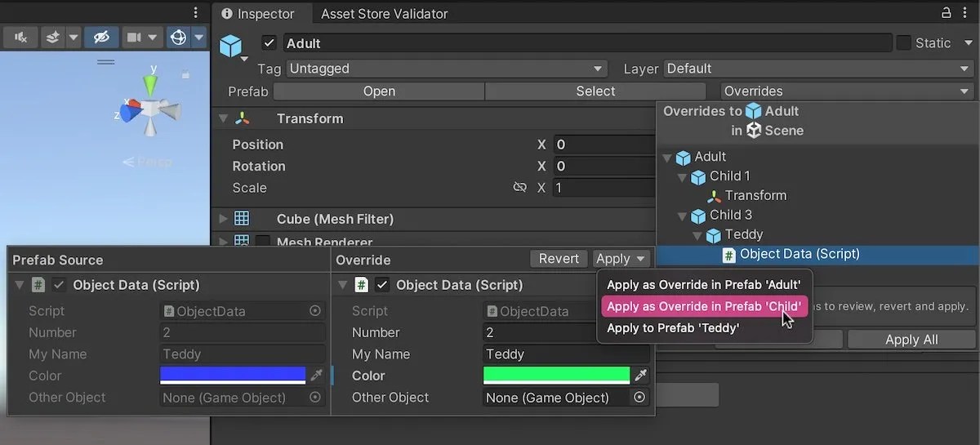Viewport: 980px width, 445px height.
Task: Toggle Adult object active checkbox
Action: click(269, 43)
